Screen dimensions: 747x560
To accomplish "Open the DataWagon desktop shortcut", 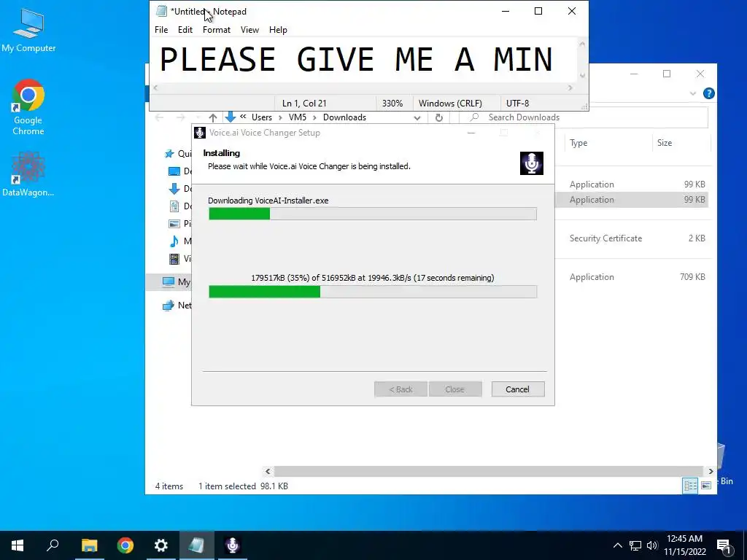I will [x=28, y=174].
